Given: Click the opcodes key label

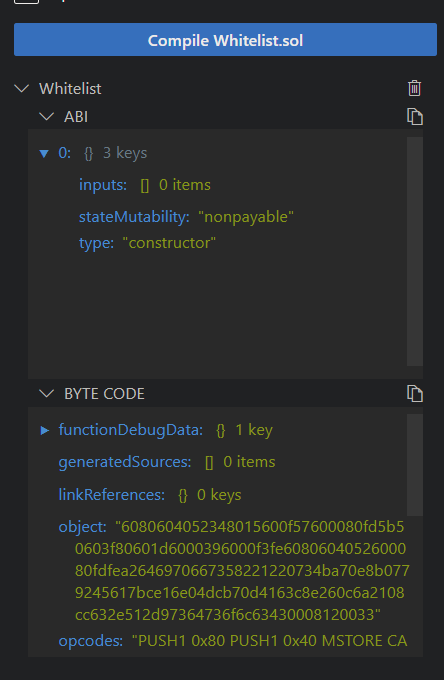Looking at the screenshot, I should (x=91, y=641).
